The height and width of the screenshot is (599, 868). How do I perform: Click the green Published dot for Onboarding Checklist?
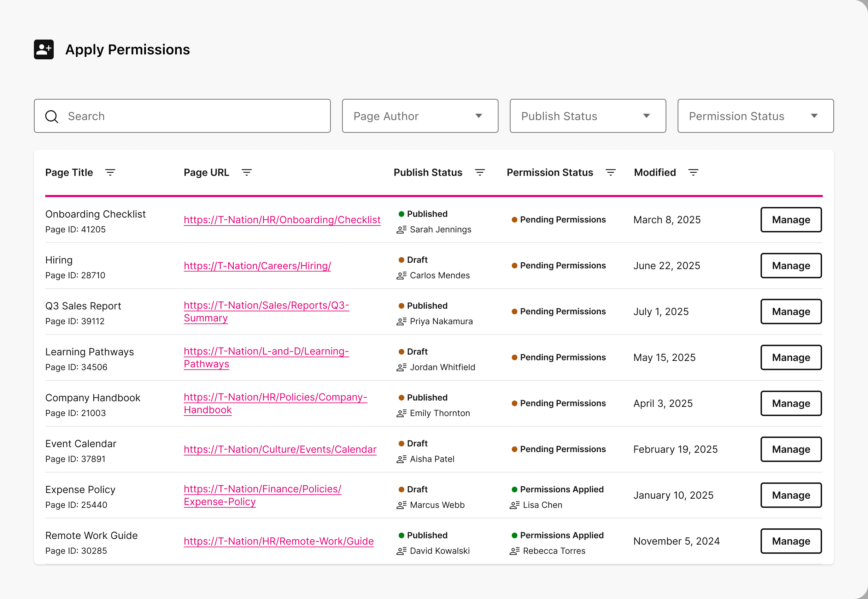point(401,214)
